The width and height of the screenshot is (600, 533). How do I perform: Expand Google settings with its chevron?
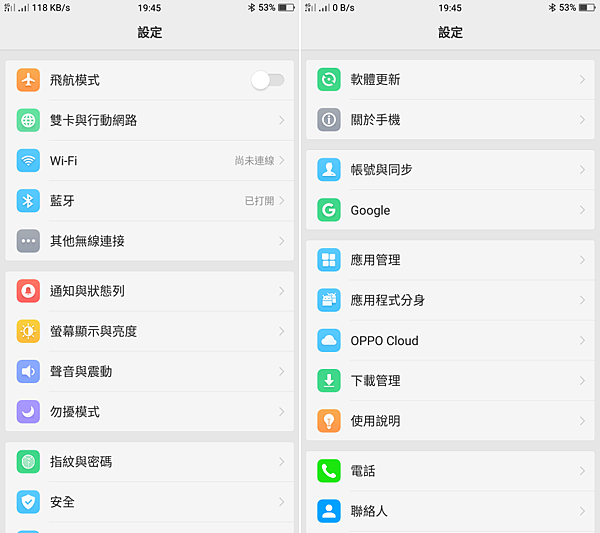[582, 210]
